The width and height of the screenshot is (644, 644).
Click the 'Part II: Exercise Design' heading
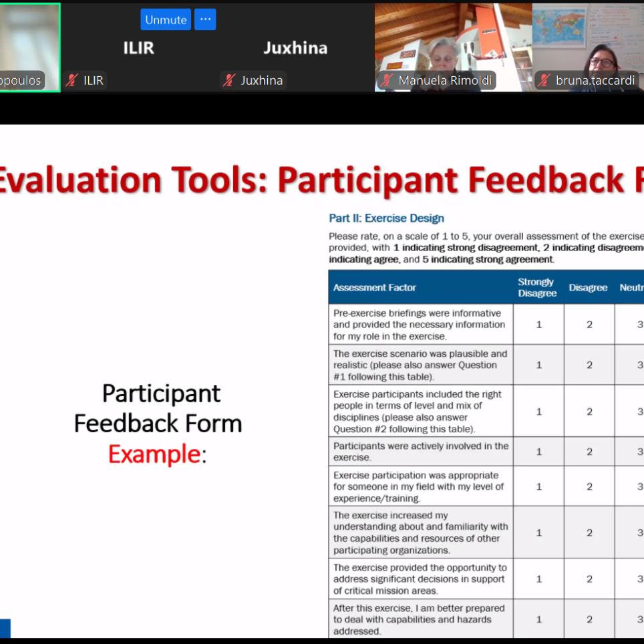coord(387,218)
